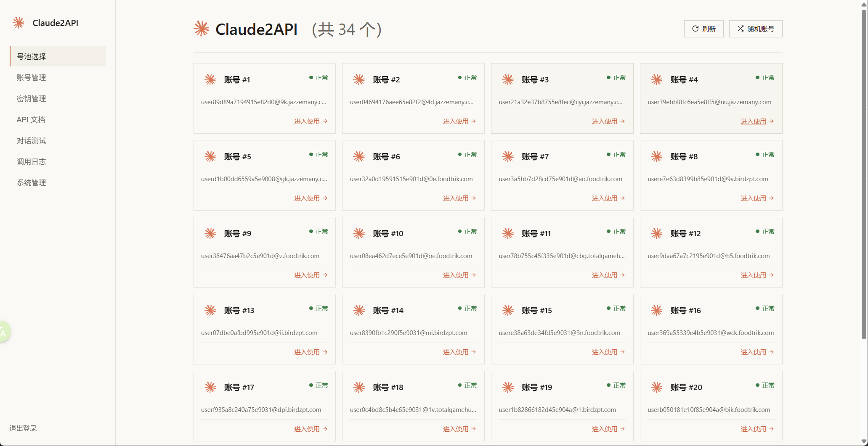Screen dimensions: 868x446
Task: Click the green translate bubble at left edge
Action: [x=4, y=332]
